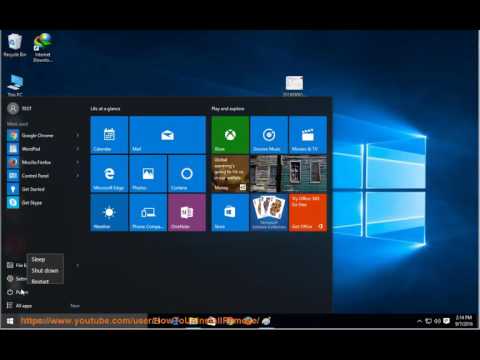Launch Mozilla Firefox from most used
This screenshot has width=480, height=360.
click(x=36, y=162)
